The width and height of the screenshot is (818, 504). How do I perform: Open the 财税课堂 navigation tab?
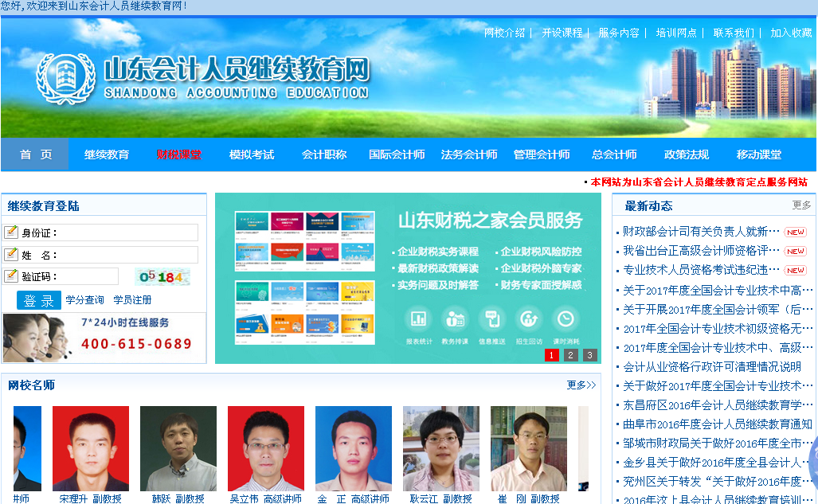pos(178,154)
